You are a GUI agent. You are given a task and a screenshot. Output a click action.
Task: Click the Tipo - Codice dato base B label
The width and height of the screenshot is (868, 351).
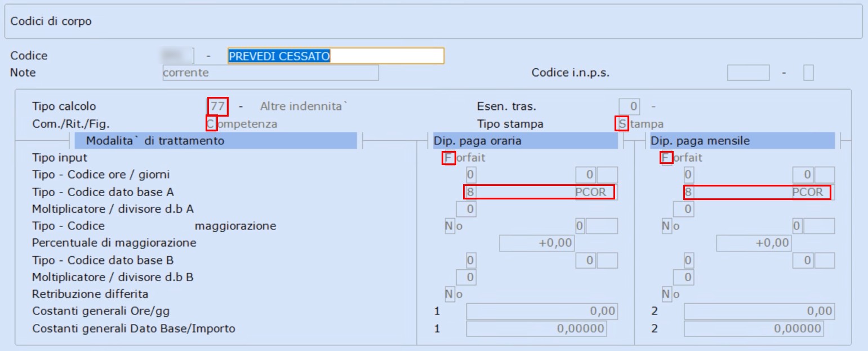pyautogui.click(x=103, y=260)
